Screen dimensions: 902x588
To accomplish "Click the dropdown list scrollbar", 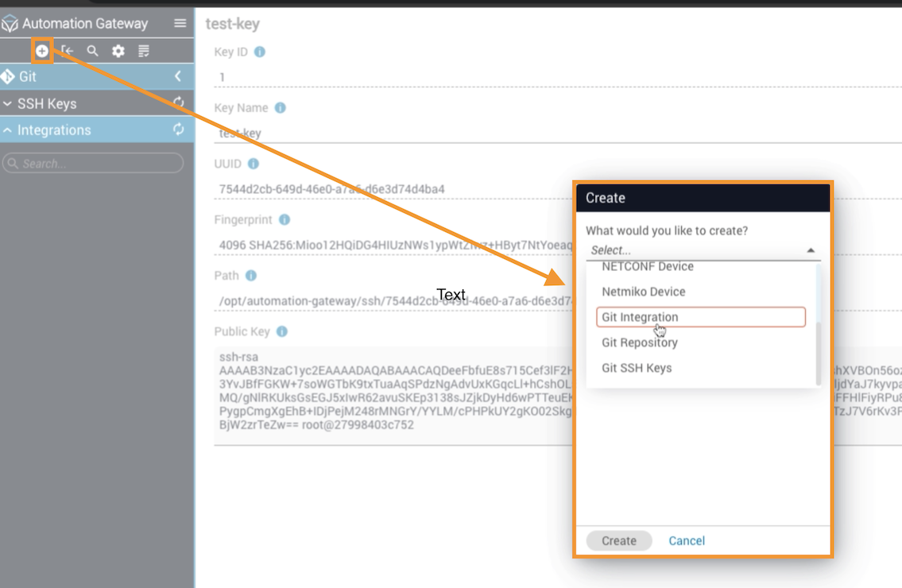I will pyautogui.click(x=818, y=354).
